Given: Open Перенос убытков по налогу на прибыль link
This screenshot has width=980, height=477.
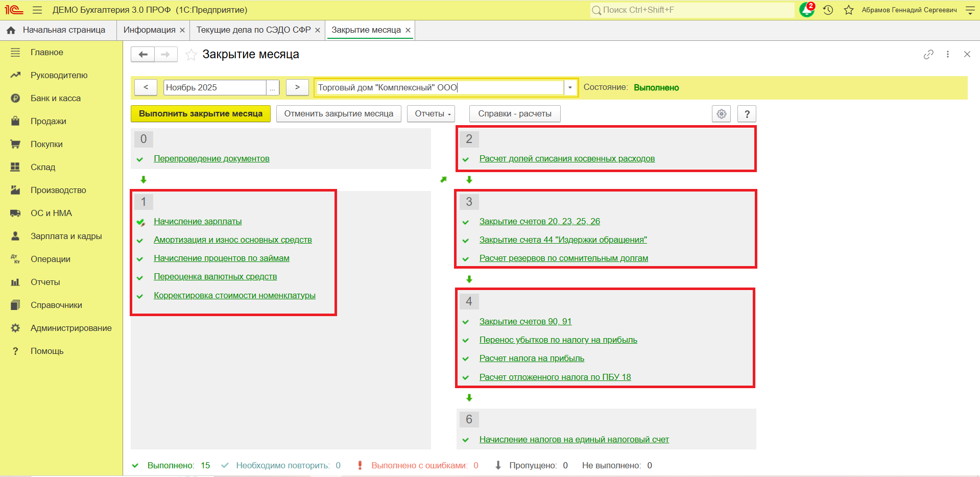Looking at the screenshot, I should point(558,340).
